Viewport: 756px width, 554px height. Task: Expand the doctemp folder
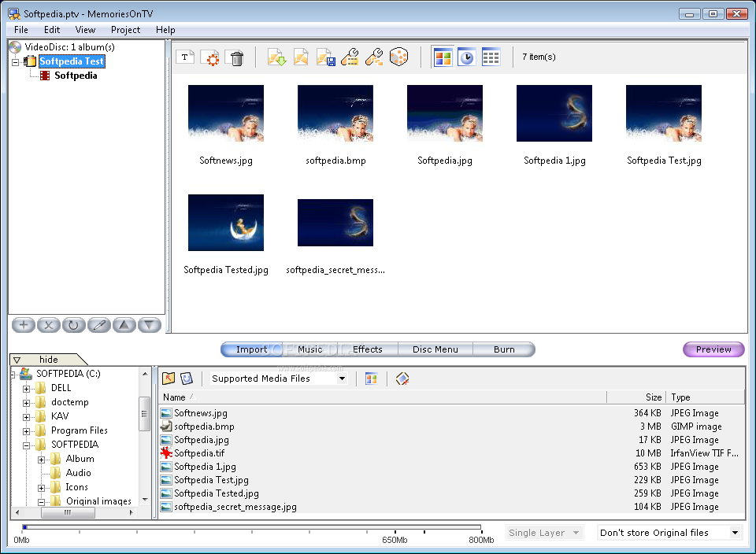pyautogui.click(x=27, y=403)
